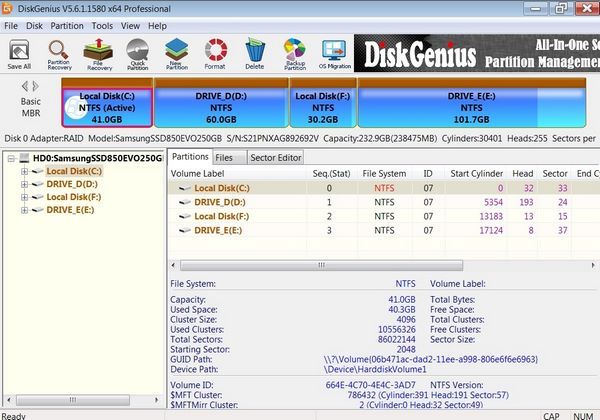The image size is (600, 420).
Task: Select DRIVE_E(E:) in disk tree
Action: (70, 210)
